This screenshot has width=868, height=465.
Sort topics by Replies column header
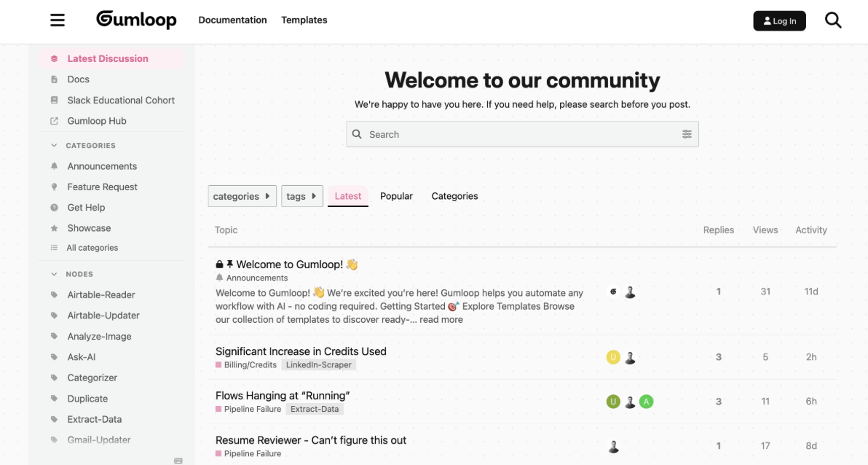pyautogui.click(x=719, y=230)
